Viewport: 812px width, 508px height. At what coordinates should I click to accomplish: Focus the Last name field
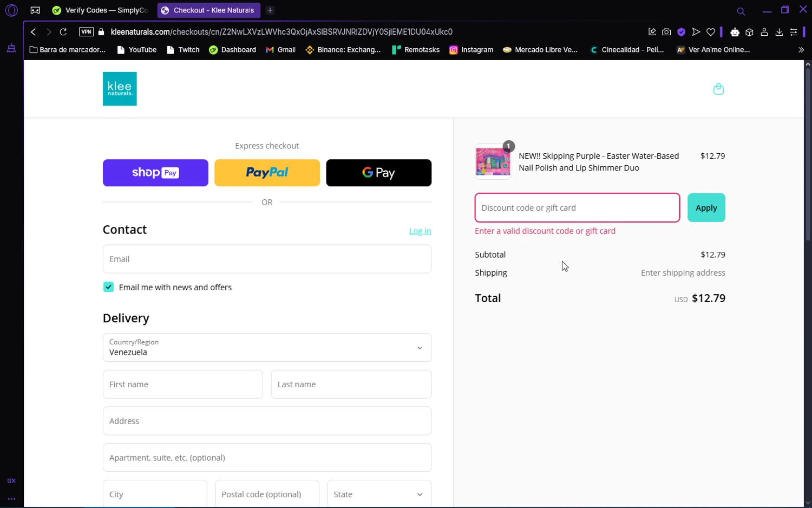(x=351, y=385)
